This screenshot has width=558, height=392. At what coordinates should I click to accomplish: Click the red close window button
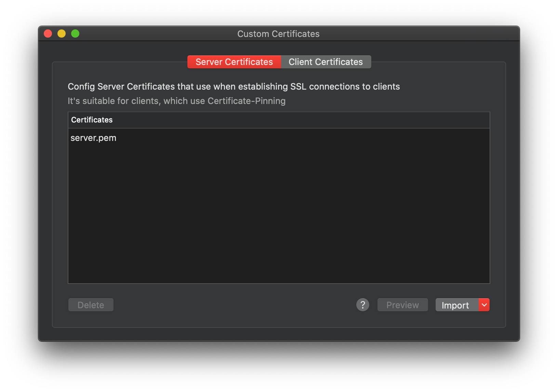[48, 33]
